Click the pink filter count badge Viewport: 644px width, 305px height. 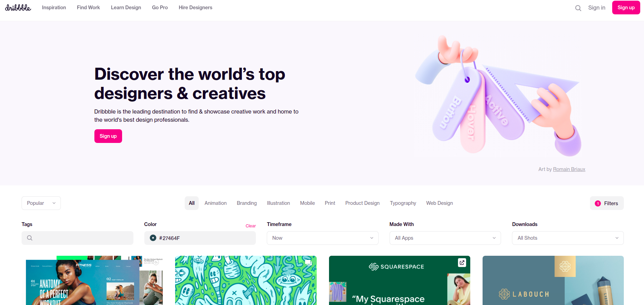pyautogui.click(x=598, y=203)
